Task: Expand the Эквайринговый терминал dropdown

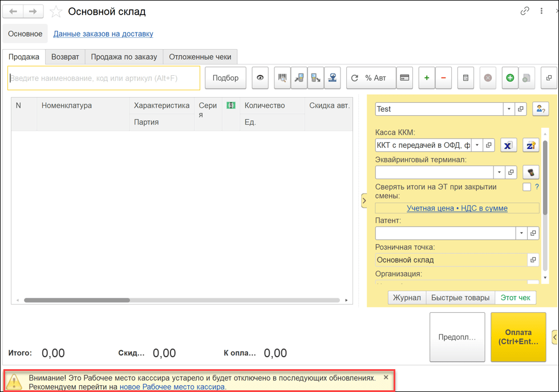Action: click(x=499, y=172)
